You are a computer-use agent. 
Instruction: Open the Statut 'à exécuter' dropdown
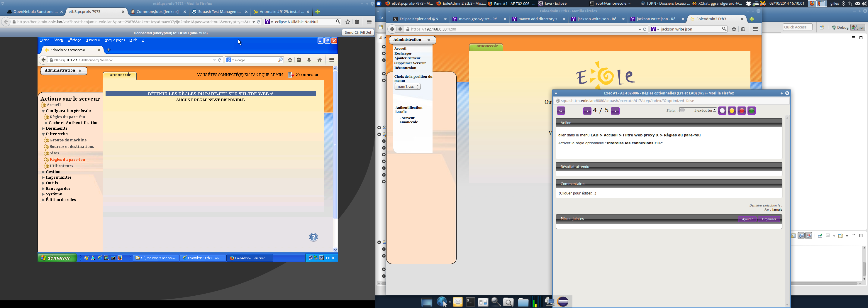click(x=698, y=110)
